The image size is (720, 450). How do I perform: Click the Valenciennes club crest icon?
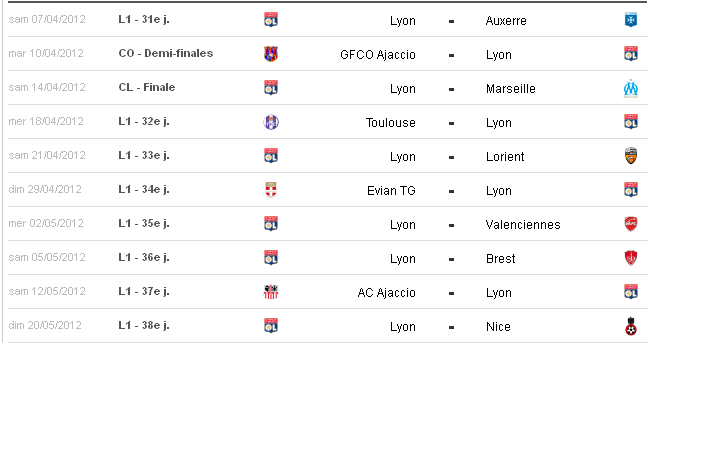click(631, 224)
